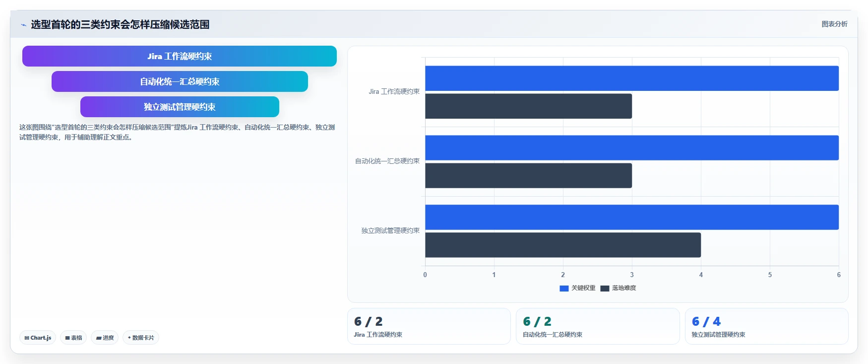
Task: Click the x-axis tick label 0
Action: [425, 275]
